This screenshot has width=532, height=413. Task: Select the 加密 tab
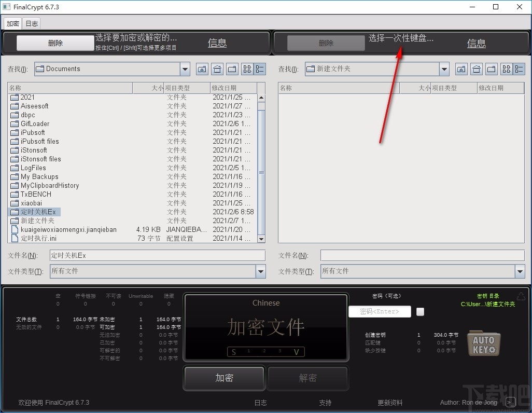(x=12, y=23)
